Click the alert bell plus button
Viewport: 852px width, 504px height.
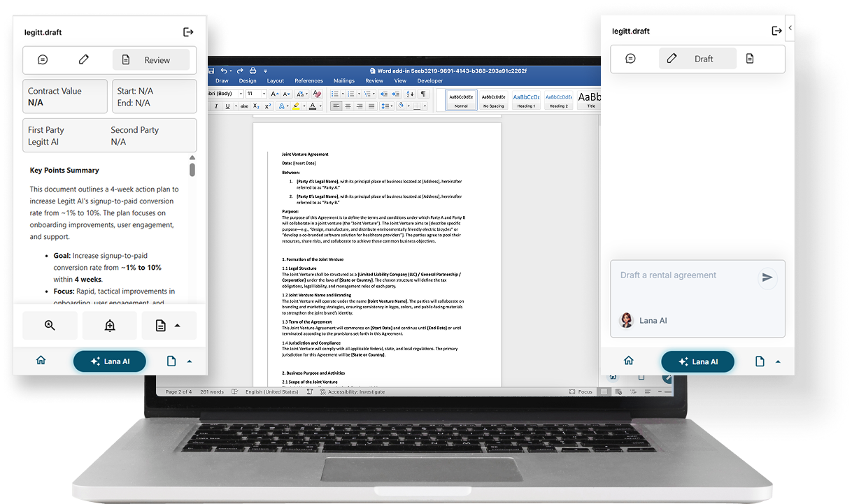click(110, 326)
